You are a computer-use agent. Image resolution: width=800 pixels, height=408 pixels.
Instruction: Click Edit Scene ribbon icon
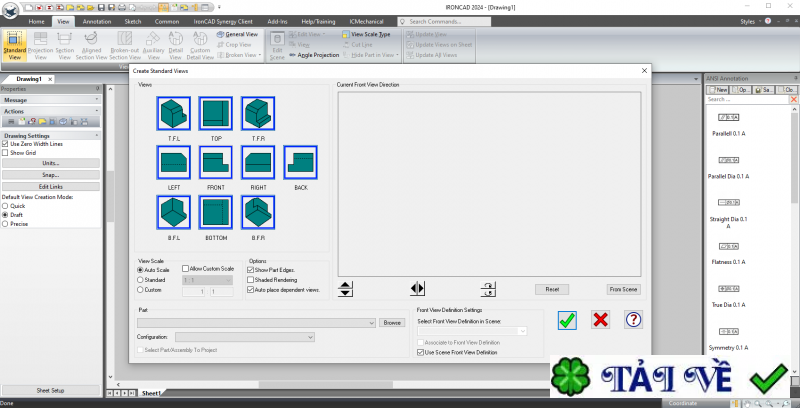(277, 45)
